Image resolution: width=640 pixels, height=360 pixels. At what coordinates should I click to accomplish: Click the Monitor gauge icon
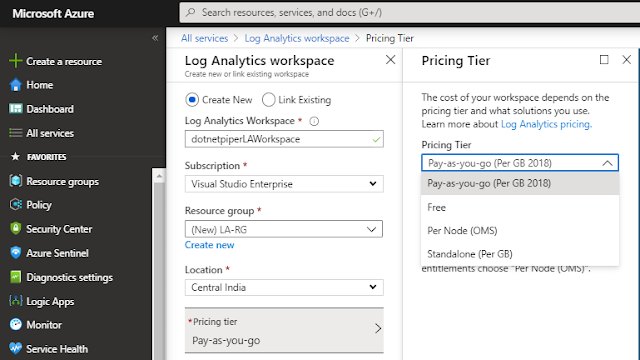click(16, 324)
